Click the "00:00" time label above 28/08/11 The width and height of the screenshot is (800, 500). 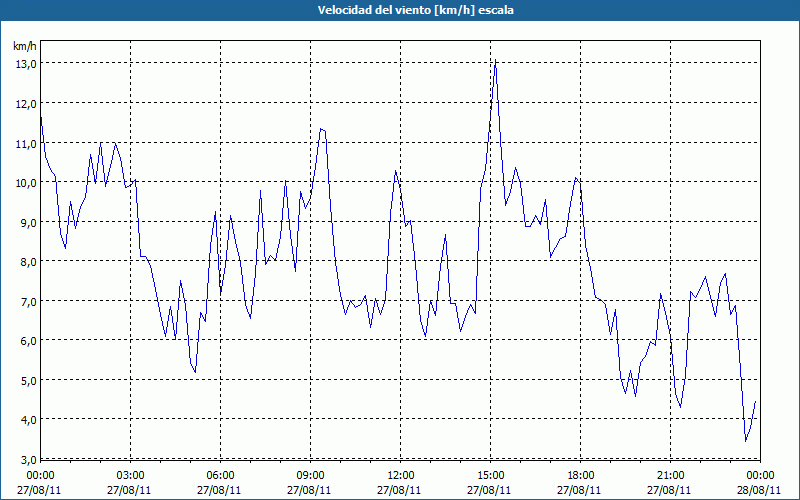[x=760, y=476]
